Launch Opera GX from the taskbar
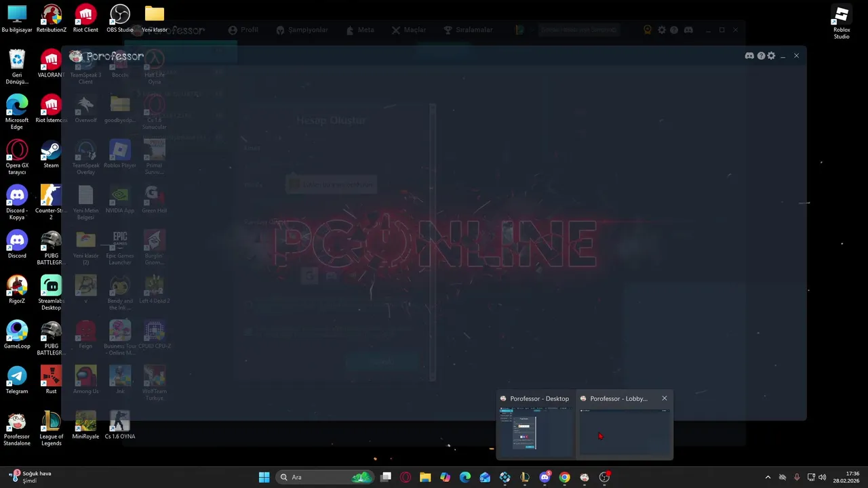This screenshot has width=868, height=488. tap(406, 477)
